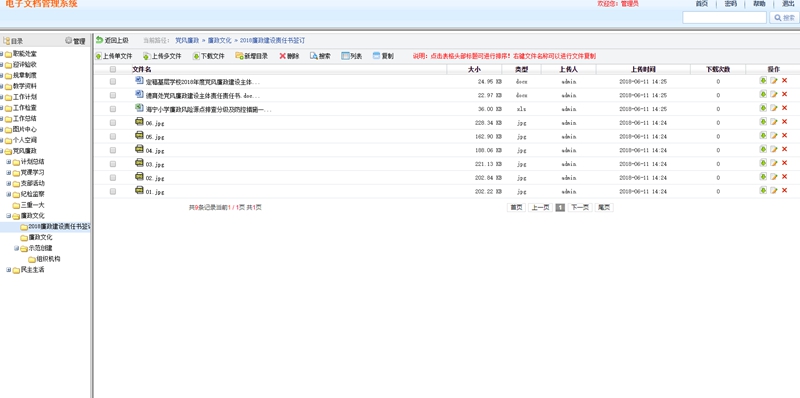800x398 pixels.
Task: Click the edit icon in the second docx row
Action: (x=774, y=94)
